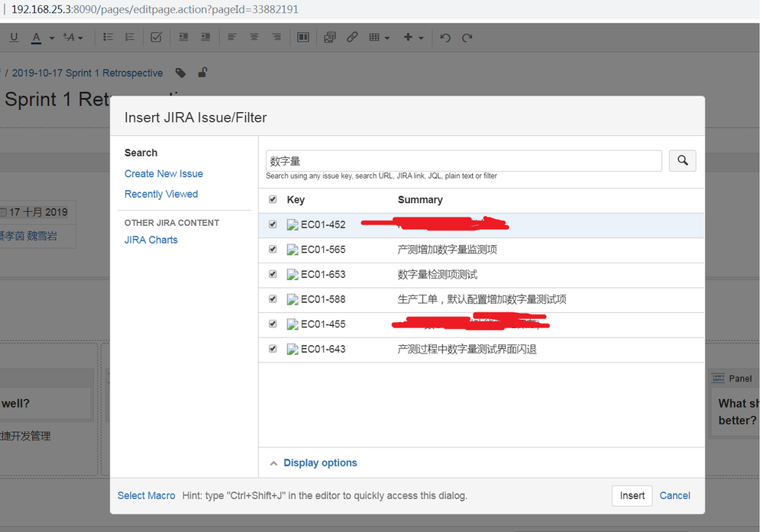The height and width of the screenshot is (532, 763).
Task: Click the issue type icon beside EC01-565
Action: (x=293, y=250)
